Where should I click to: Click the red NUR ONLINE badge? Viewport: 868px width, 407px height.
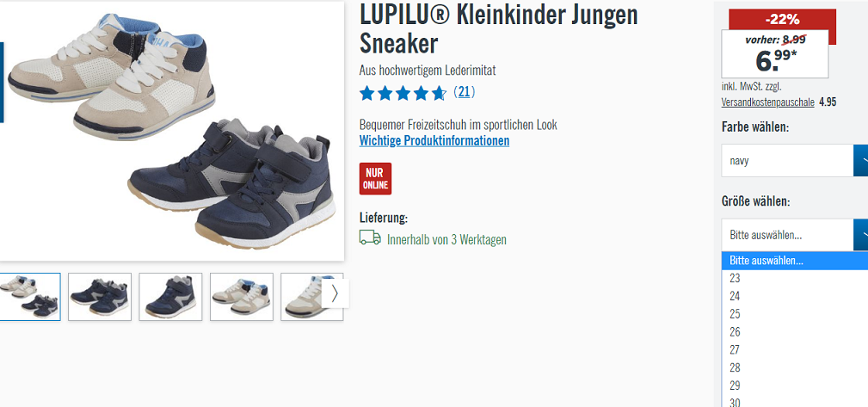(x=375, y=178)
